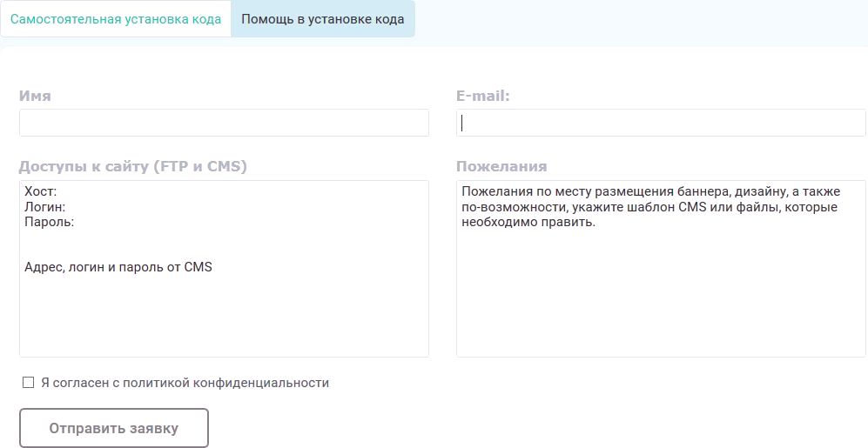Viewport: 868px width, 448px height.
Task: Click the Доступы к сайту text area
Action: [224, 313]
